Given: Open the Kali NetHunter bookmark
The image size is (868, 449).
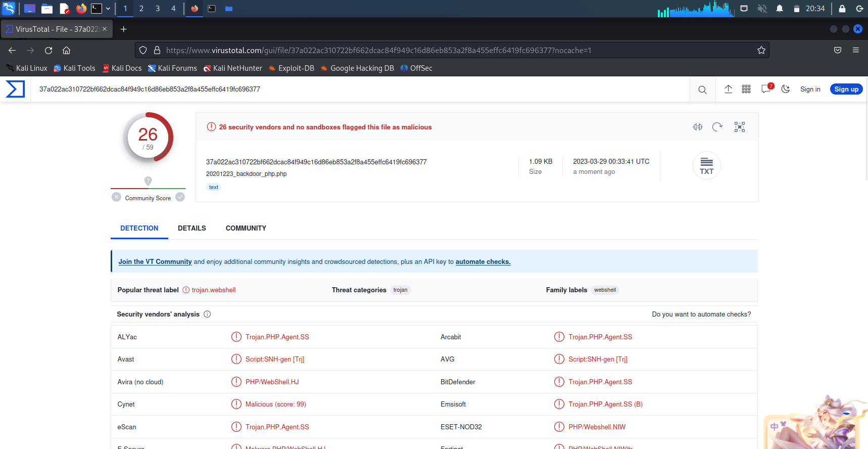Looking at the screenshot, I should point(232,68).
